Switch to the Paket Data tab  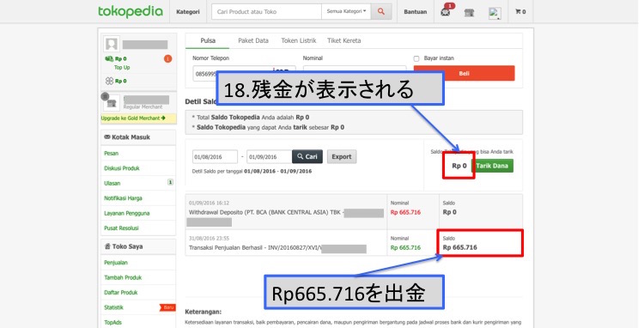[x=253, y=40]
